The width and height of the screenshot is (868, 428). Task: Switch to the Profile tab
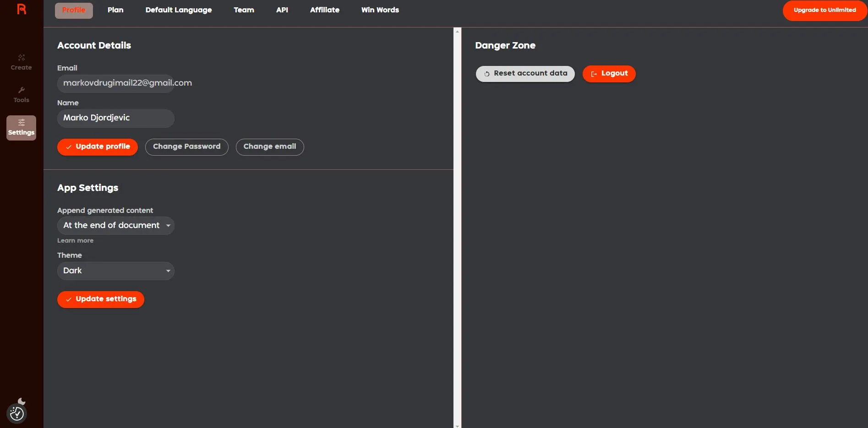[74, 10]
